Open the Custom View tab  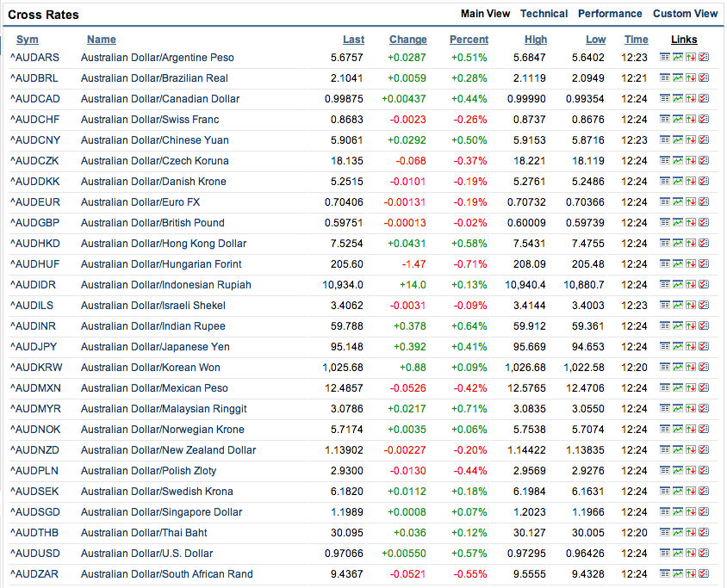[x=685, y=14]
